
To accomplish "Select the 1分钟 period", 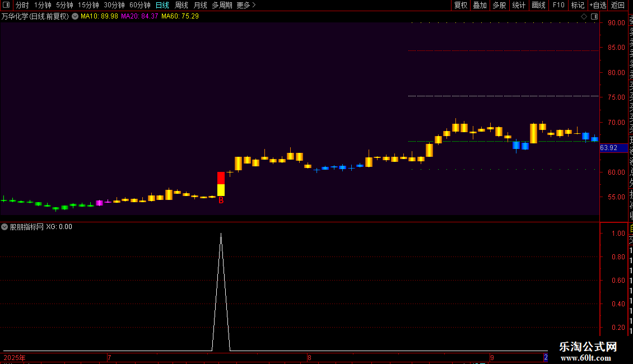I will (43, 5).
